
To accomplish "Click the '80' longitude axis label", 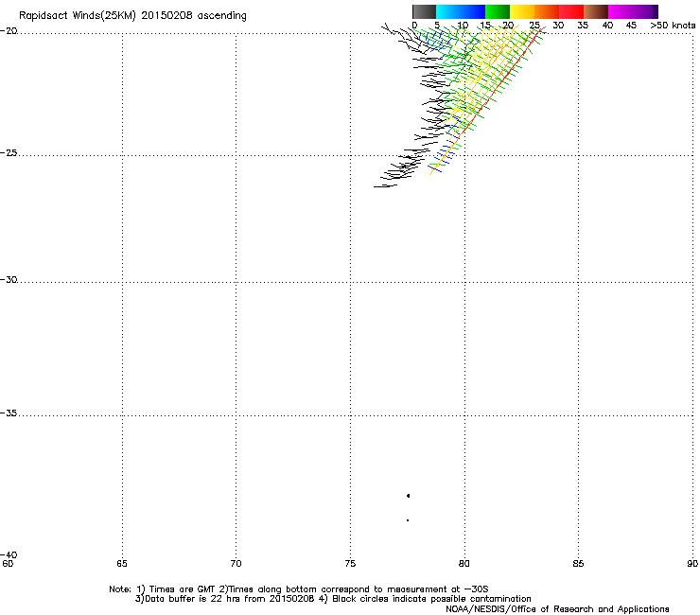I will click(464, 564).
